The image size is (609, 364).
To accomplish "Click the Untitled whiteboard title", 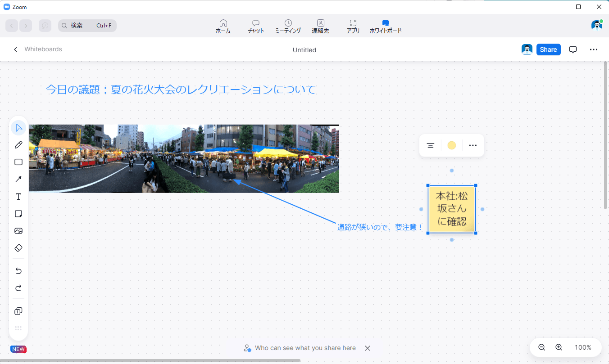I will (304, 50).
